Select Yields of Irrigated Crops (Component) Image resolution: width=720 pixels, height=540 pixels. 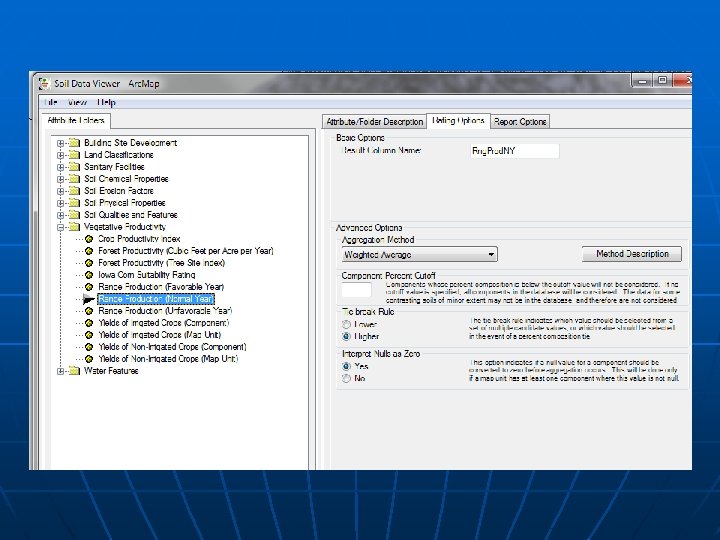[x=163, y=323]
